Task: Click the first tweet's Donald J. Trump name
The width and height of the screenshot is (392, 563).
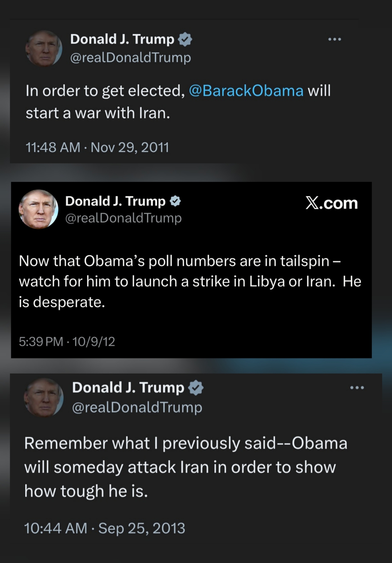Action: [122, 39]
